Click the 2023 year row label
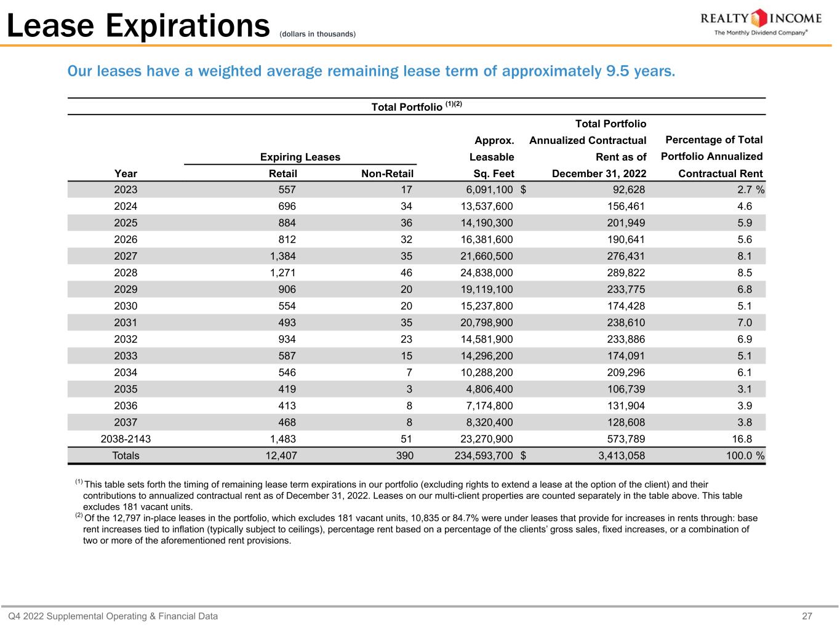This screenshot has width=840, height=630. click(x=126, y=190)
